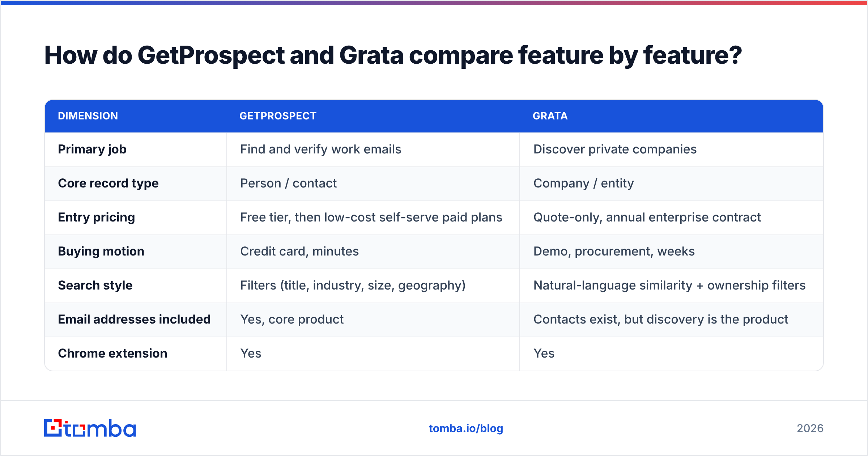Click 'Yes' in Grata Chrome extension row
868x456 pixels.
(544, 354)
